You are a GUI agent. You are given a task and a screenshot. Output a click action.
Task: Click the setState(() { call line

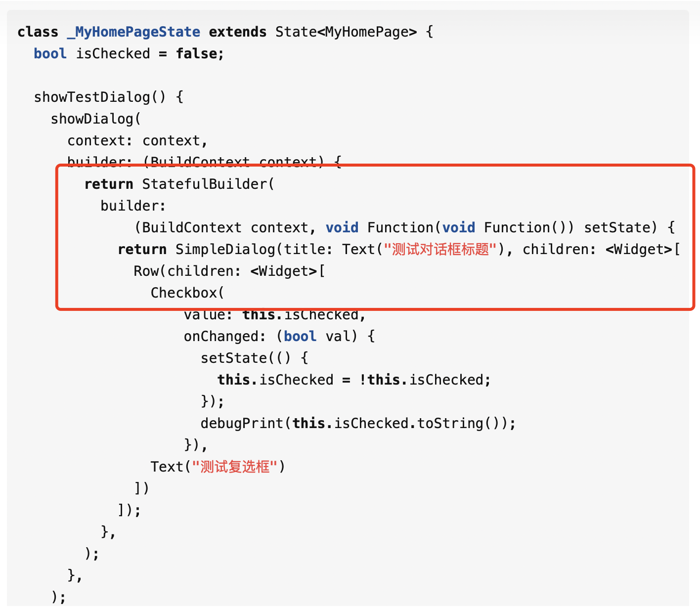pos(255,358)
